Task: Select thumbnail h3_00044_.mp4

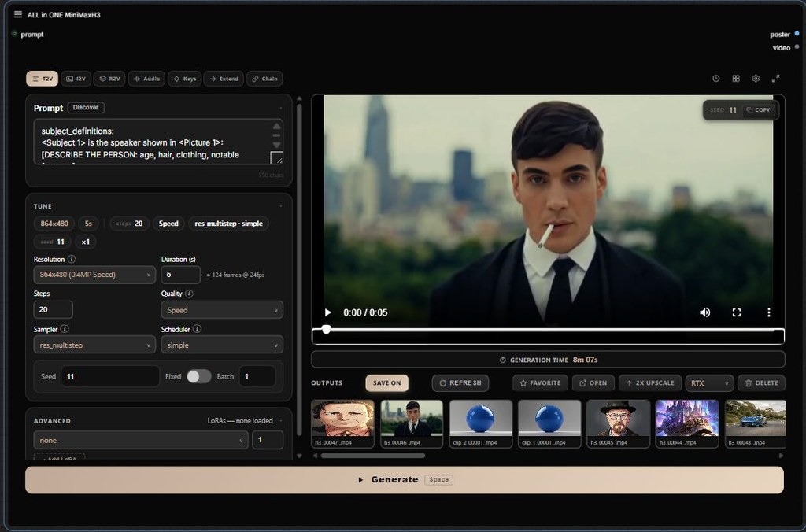Action: (687, 423)
